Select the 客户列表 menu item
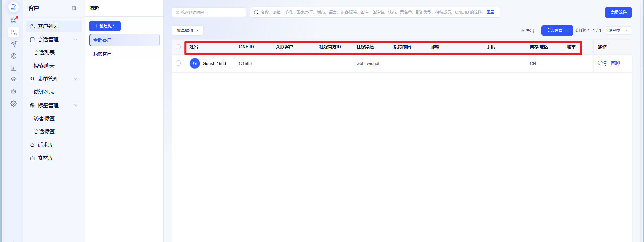Viewport: 644px width, 242px height. 54,26
